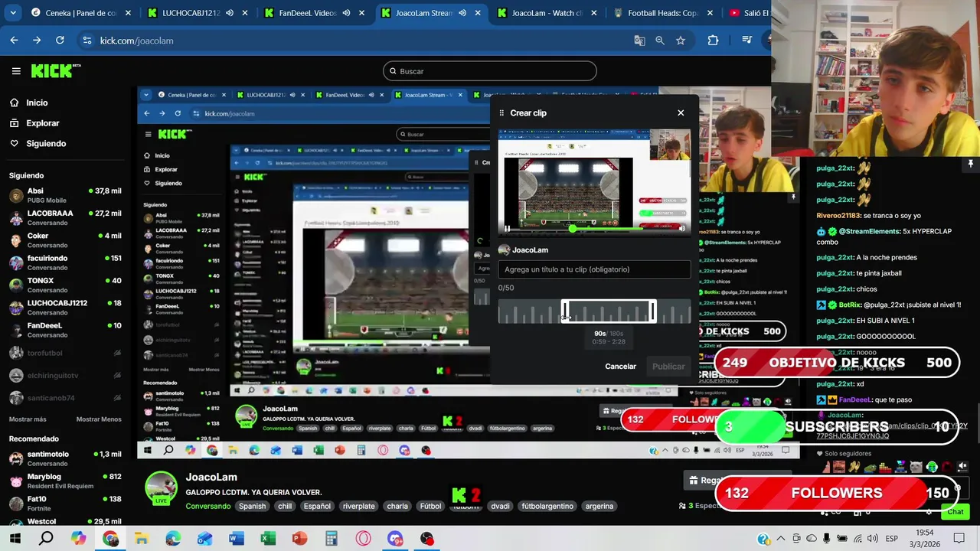Mute the clip preview volume icon
980x551 pixels.
tap(681, 228)
